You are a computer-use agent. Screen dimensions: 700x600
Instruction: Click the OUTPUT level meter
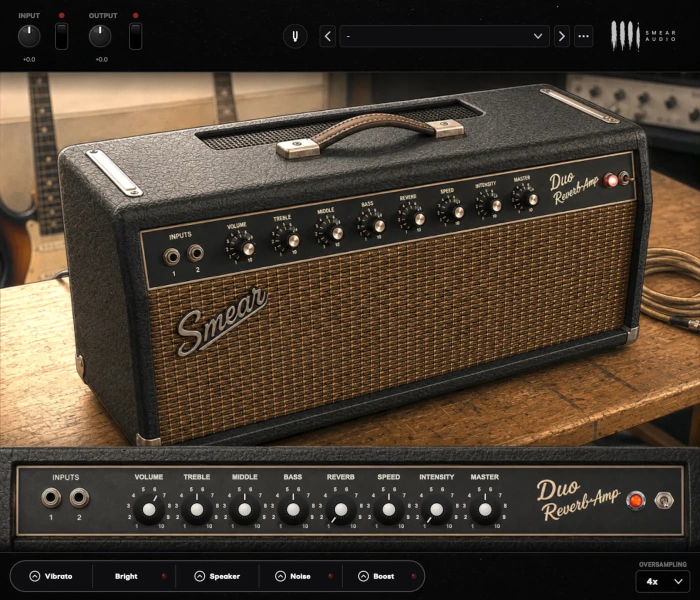pos(135,36)
